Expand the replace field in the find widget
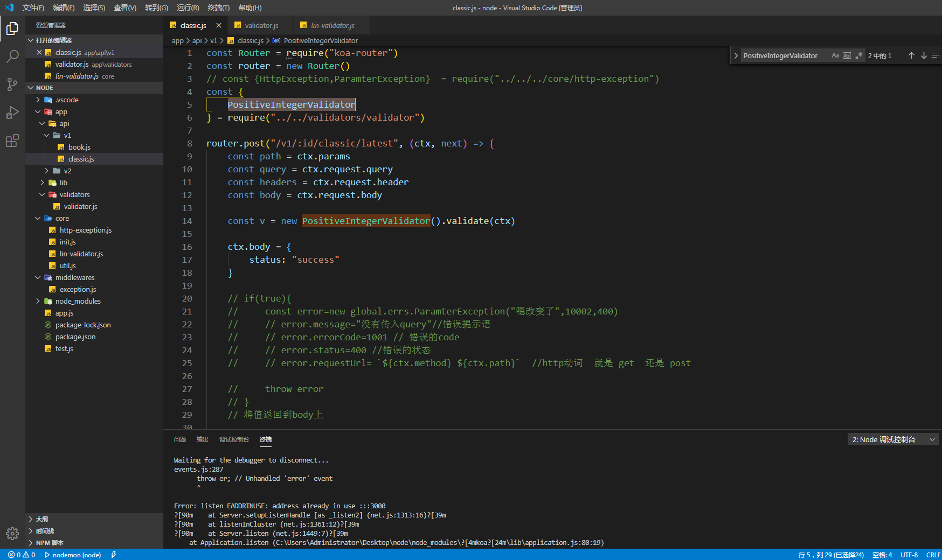The width and height of the screenshot is (942, 560). click(x=736, y=55)
